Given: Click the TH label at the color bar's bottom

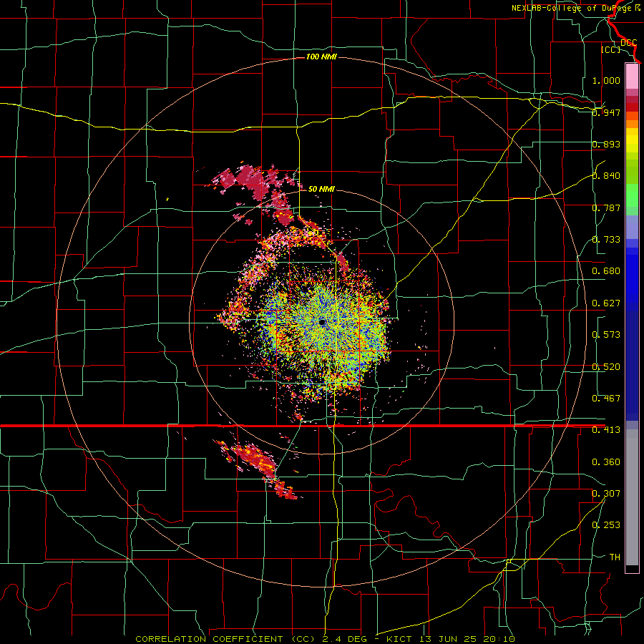Looking at the screenshot, I should coord(615,557).
